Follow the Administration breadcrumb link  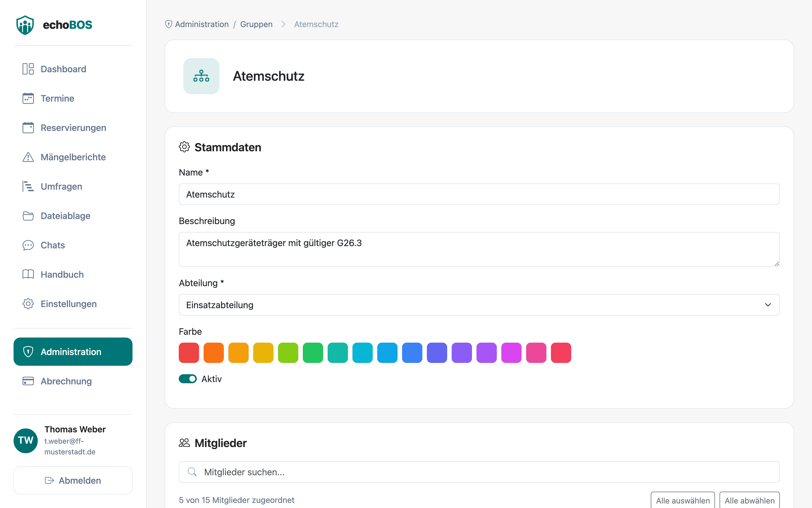(x=202, y=24)
